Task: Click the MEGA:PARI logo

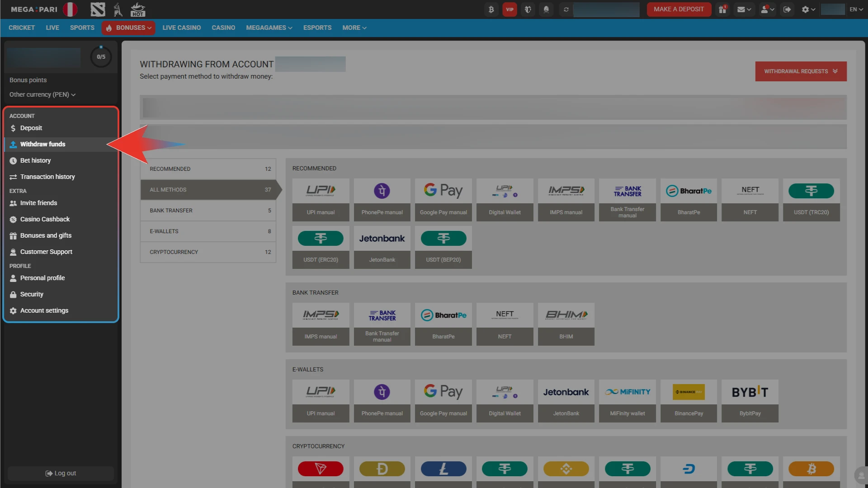Action: point(34,9)
